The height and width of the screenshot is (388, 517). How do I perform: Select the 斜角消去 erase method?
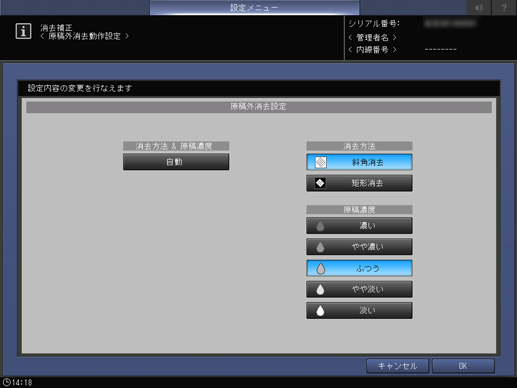coord(359,162)
